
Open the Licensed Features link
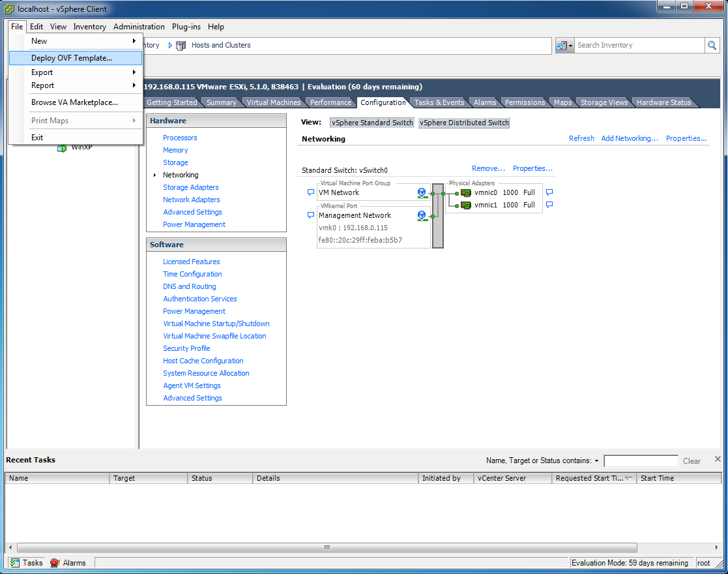[x=191, y=262]
